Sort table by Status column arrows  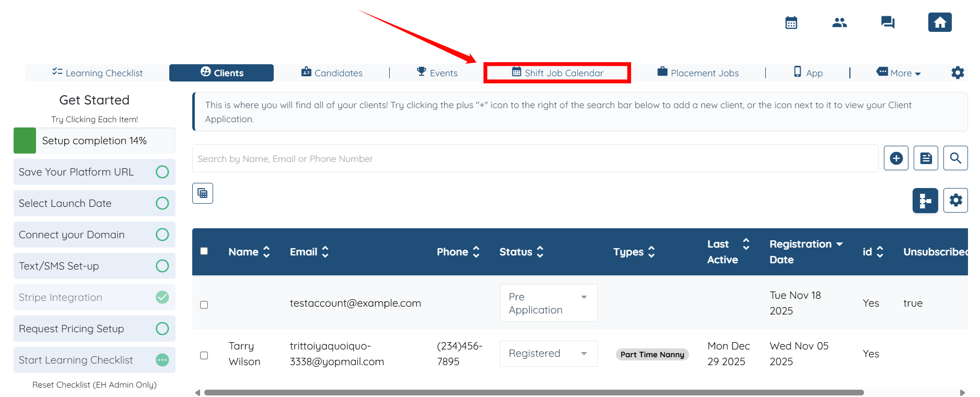pyautogui.click(x=540, y=252)
